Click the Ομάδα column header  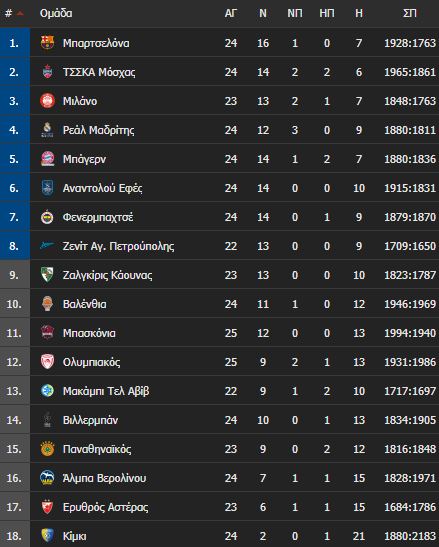click(x=56, y=13)
